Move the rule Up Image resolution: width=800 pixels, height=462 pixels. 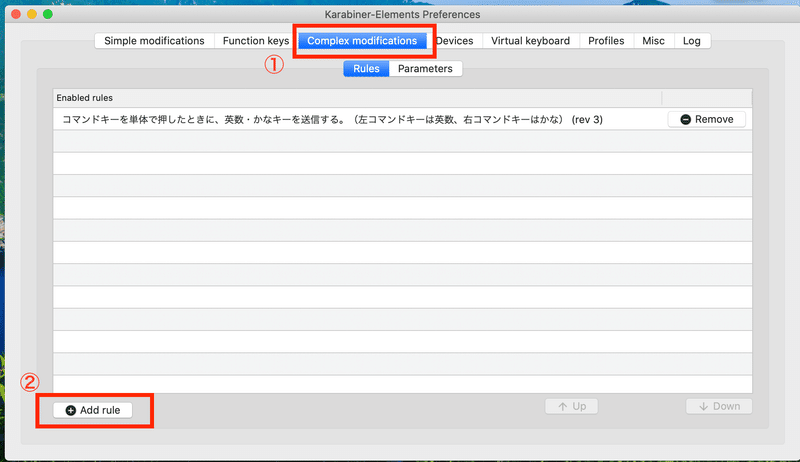(x=571, y=406)
